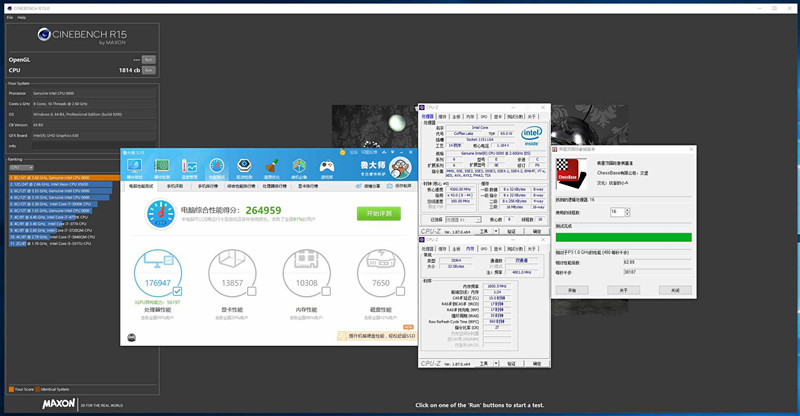Click the Ludashi mascot avatar
The width and height of the screenshot is (800, 416).
[x=401, y=168]
